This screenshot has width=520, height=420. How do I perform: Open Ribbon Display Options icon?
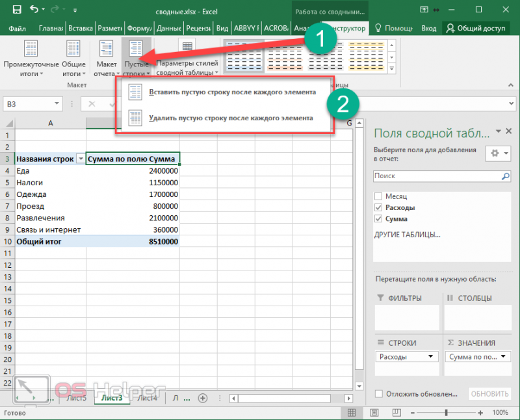424,10
